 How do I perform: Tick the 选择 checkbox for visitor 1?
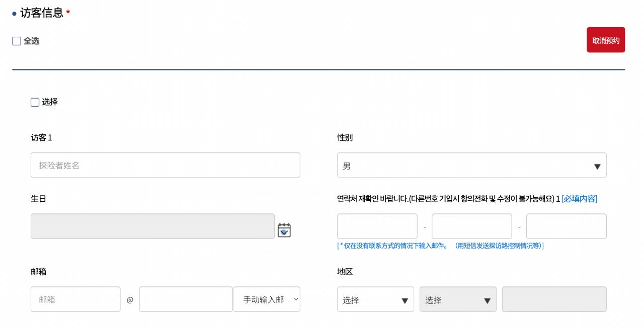[x=35, y=102]
